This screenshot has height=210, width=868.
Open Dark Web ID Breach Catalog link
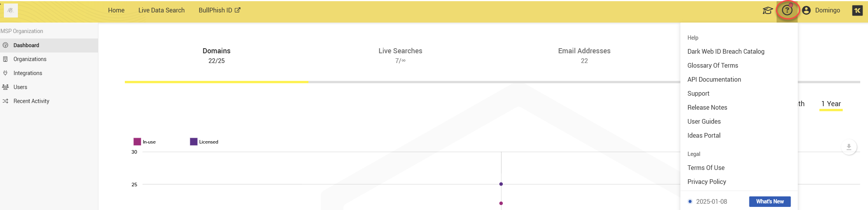726,52
